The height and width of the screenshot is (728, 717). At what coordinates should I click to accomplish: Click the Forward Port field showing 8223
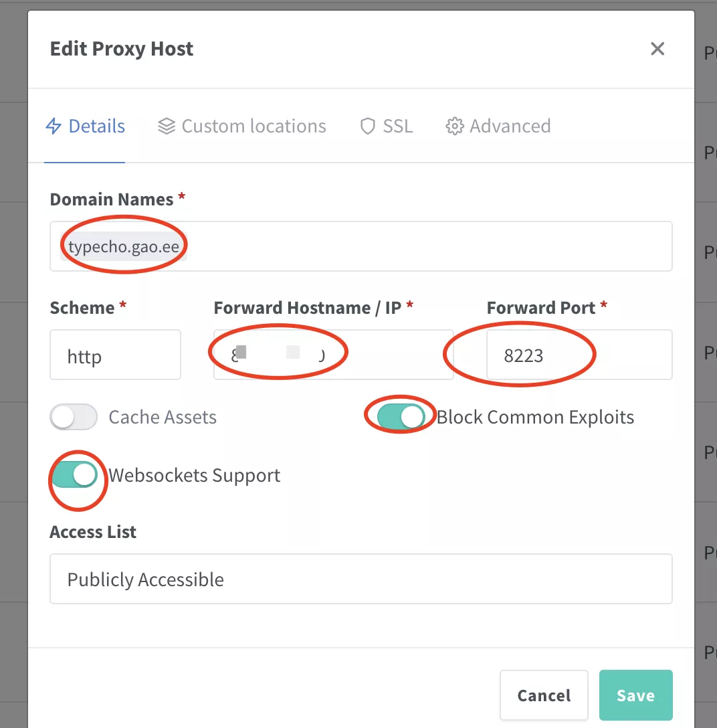pos(579,355)
